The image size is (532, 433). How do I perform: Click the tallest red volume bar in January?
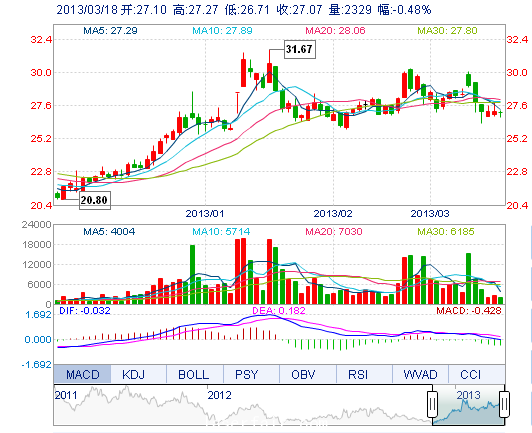pyautogui.click(x=243, y=271)
